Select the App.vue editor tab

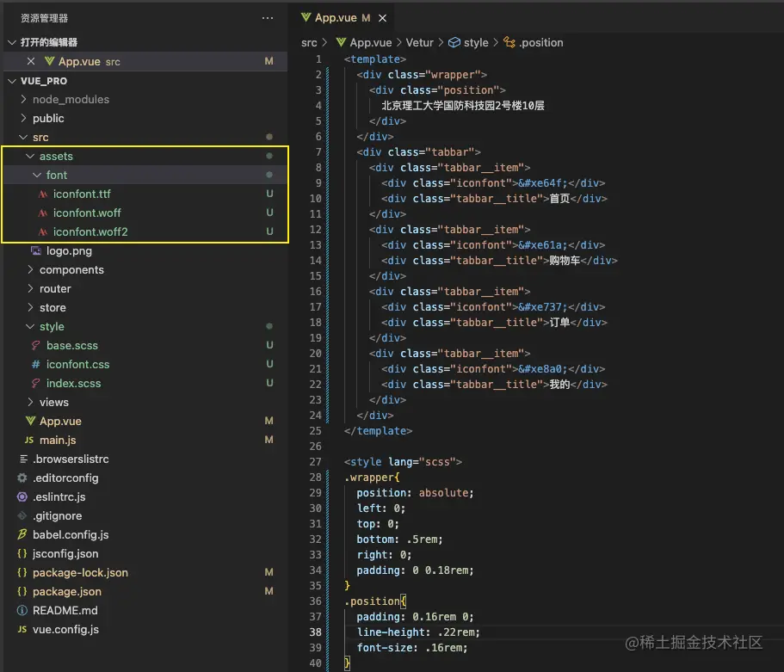344,18
